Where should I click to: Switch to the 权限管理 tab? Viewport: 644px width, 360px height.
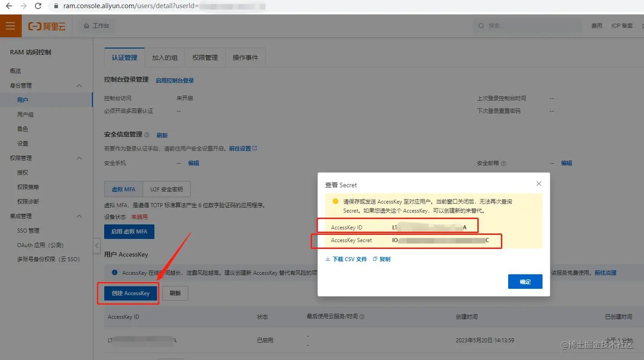(x=205, y=58)
